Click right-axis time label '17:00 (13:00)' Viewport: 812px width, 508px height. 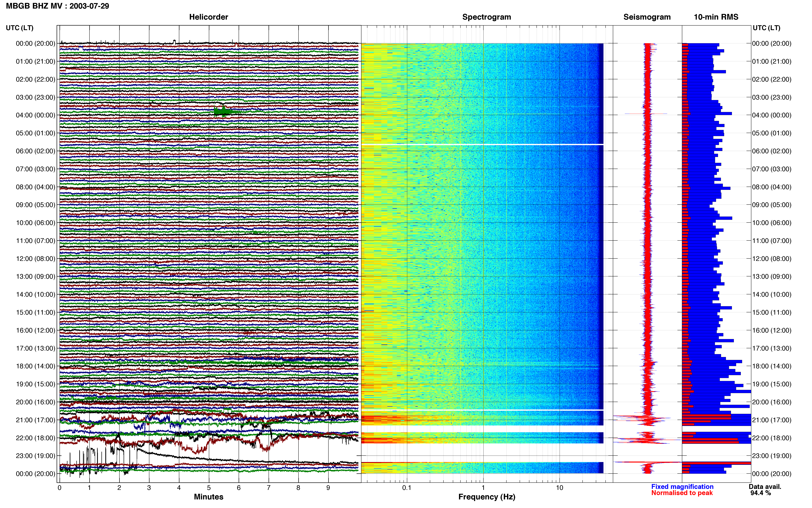772,348
